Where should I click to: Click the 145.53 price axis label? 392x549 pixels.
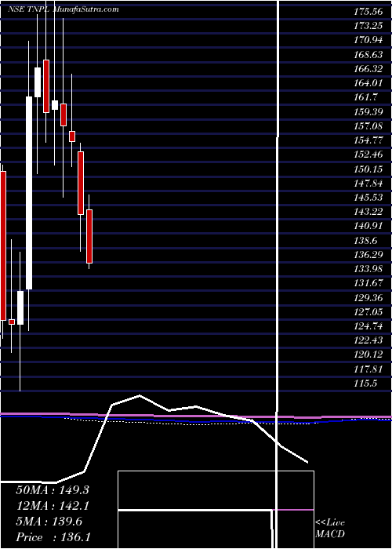(368, 198)
